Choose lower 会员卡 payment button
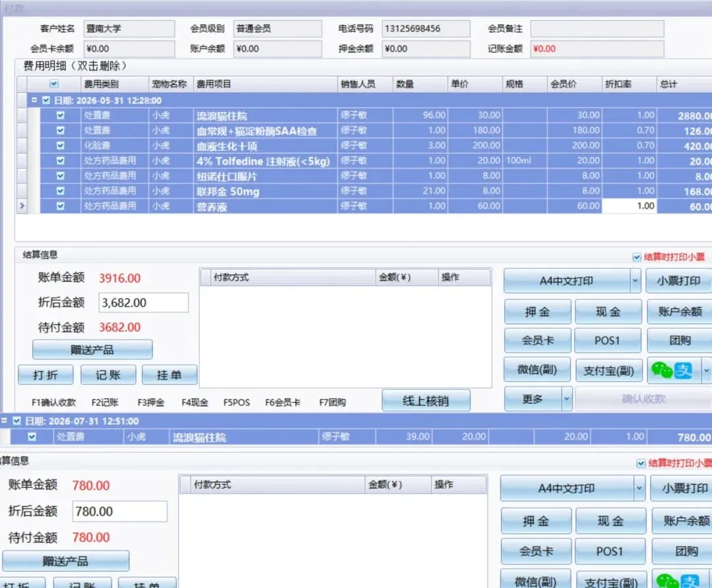Image resolution: width=712 pixels, height=588 pixels. click(x=536, y=551)
